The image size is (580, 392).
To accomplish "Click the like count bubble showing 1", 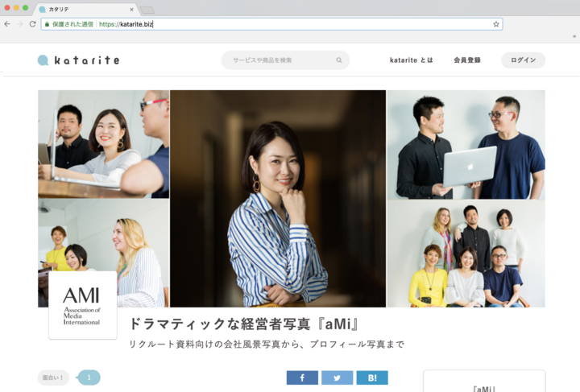I will (89, 378).
